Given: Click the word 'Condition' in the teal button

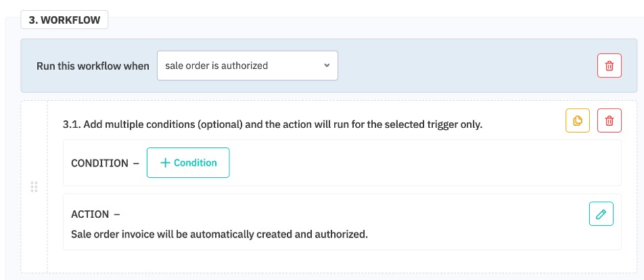Looking at the screenshot, I should click(x=195, y=163).
